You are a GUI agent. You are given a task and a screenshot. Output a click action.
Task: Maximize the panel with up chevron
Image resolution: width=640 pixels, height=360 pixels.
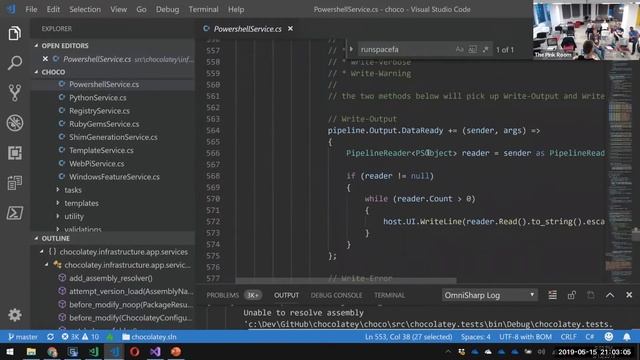point(610,295)
